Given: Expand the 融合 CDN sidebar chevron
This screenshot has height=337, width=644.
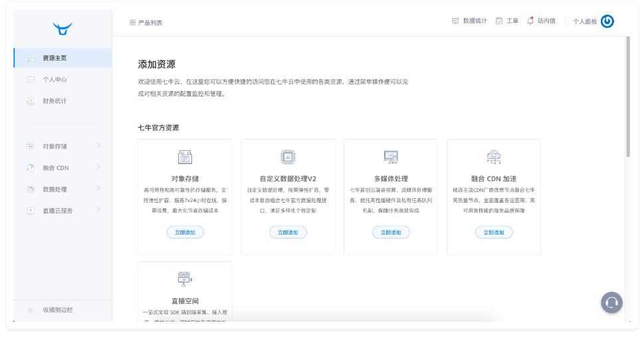Looking at the screenshot, I should 98,166.
